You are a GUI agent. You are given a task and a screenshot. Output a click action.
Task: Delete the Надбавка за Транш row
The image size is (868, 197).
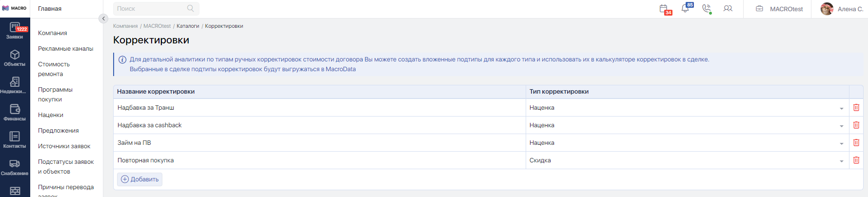click(856, 107)
